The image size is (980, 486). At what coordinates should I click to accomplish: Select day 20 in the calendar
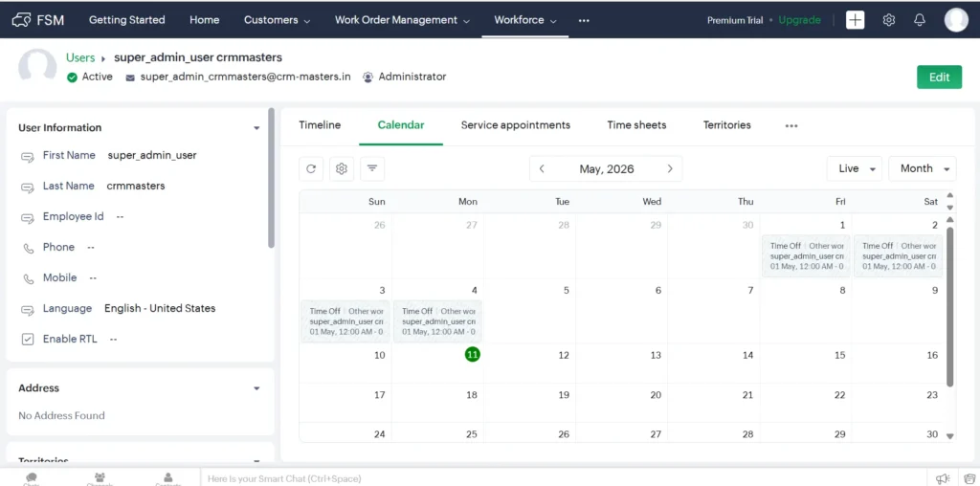click(x=656, y=395)
